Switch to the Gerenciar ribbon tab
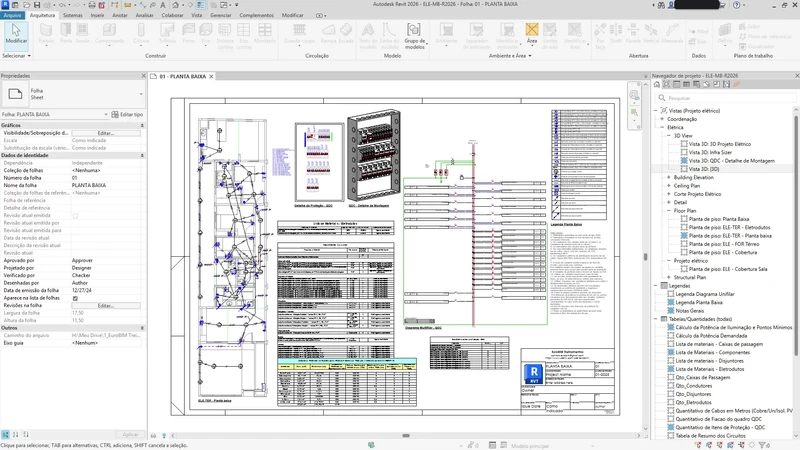800x450 pixels. (220, 15)
